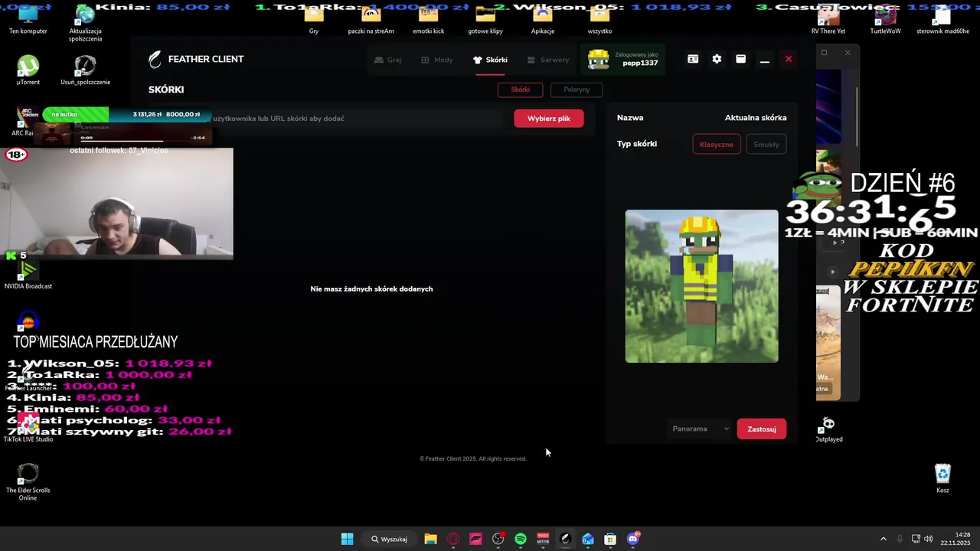Select the Skórki sub-tab button
Screen dimensions: 980x551
click(521, 90)
